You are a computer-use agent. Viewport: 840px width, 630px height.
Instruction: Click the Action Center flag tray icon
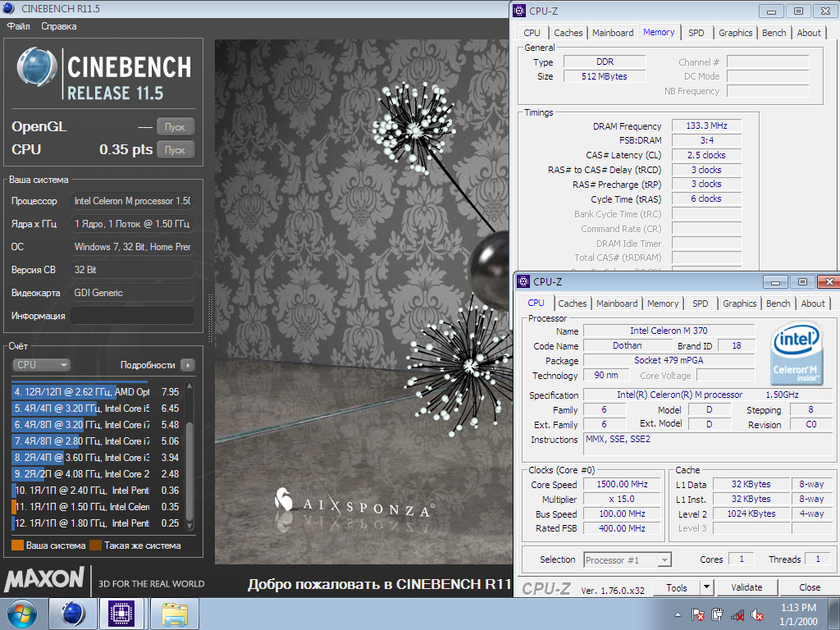coord(697,615)
